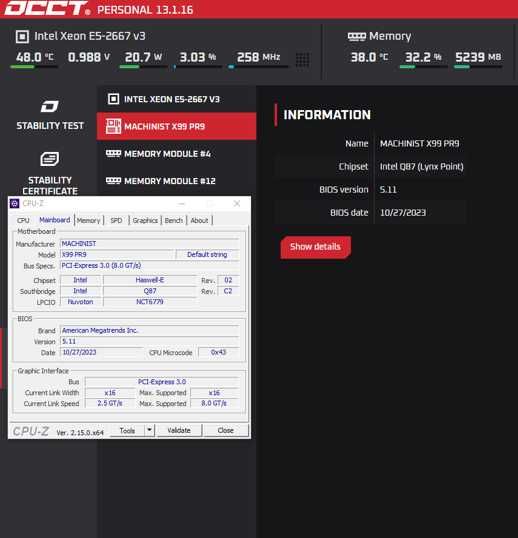Viewport: 518px width, 538px height.
Task: Click the OCCT logo
Action: pos(47,8)
